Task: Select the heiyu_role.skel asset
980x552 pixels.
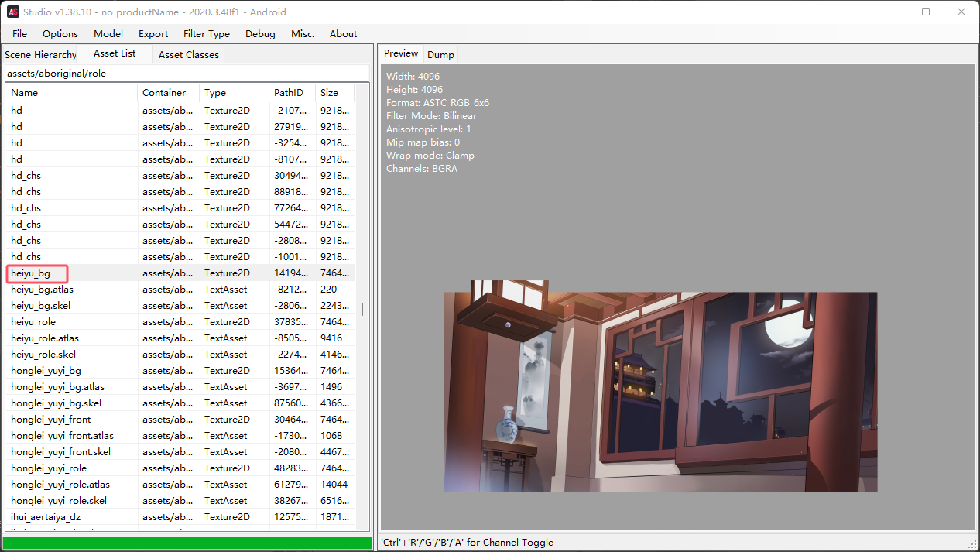Action: 180,355
